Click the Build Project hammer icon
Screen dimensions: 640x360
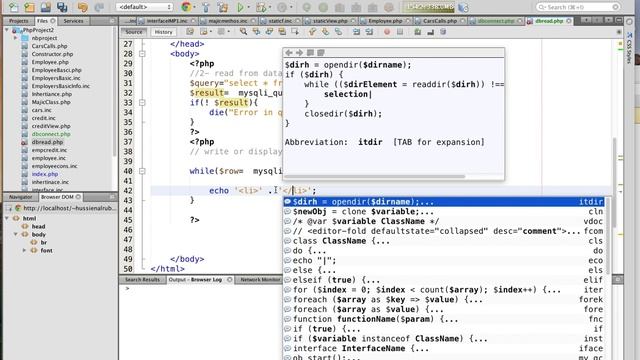206,7
